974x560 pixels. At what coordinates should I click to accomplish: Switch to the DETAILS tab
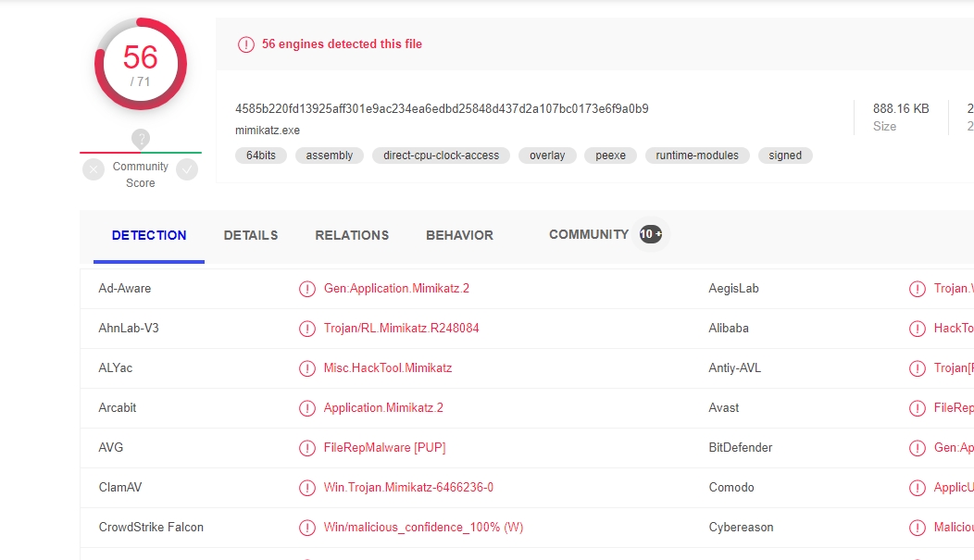click(x=251, y=235)
